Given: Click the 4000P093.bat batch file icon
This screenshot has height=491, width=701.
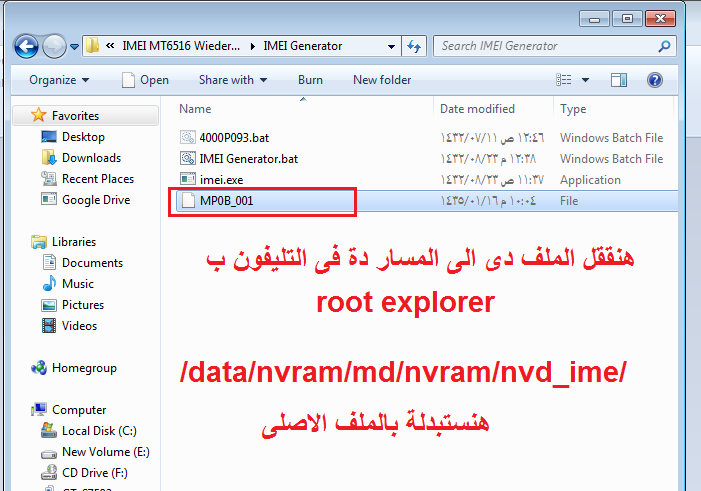Looking at the screenshot, I should 187,137.
